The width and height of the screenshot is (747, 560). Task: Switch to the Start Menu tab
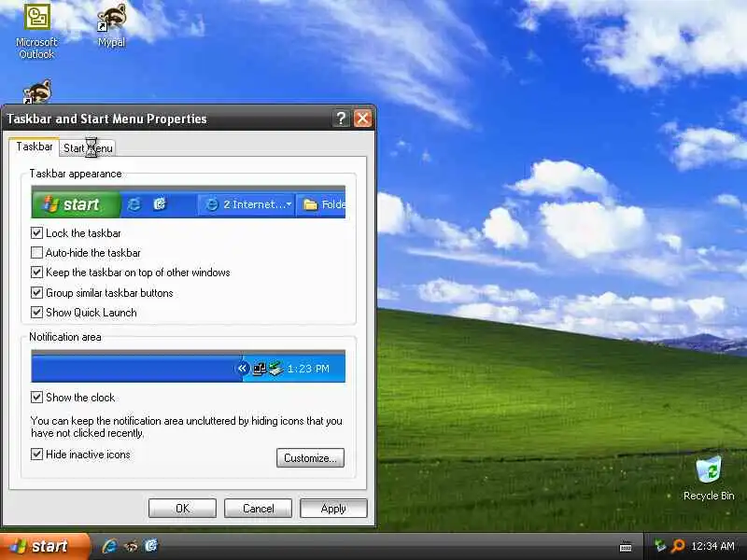[x=88, y=148]
